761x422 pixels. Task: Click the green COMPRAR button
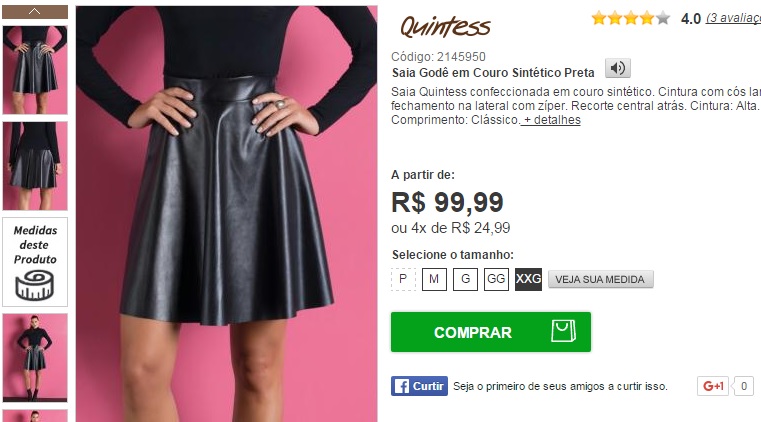pos(491,332)
